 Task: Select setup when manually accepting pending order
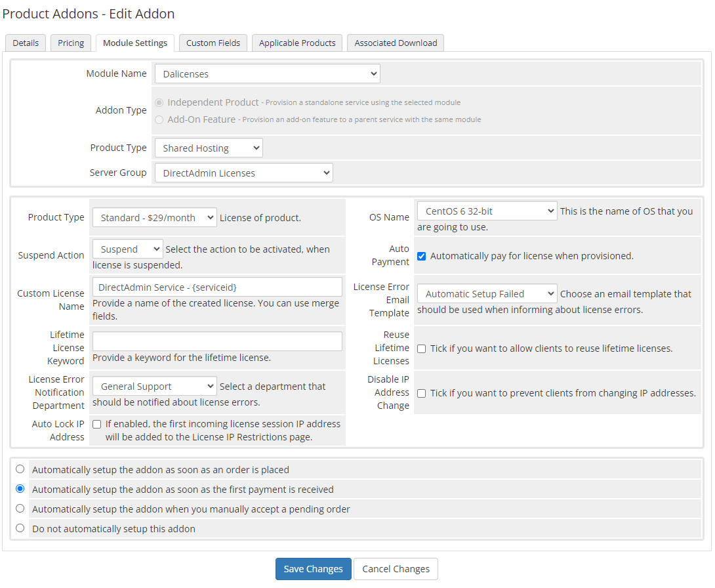(x=20, y=508)
